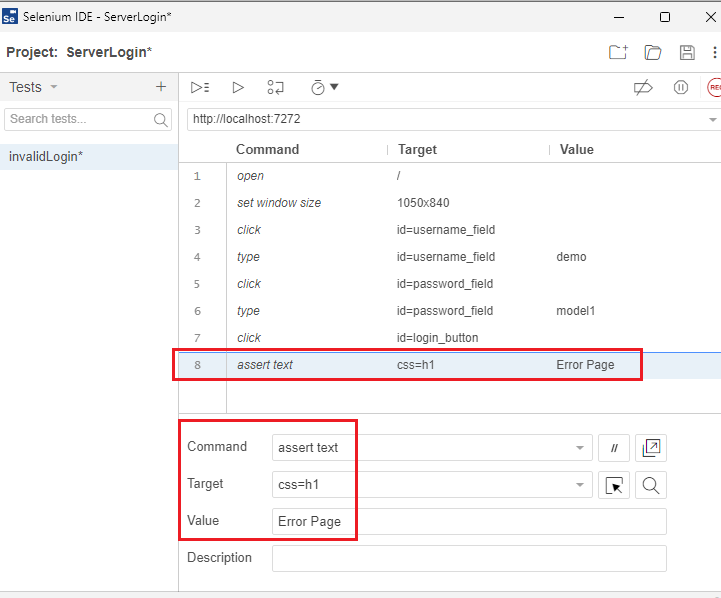Select row 1 open command

[450, 176]
